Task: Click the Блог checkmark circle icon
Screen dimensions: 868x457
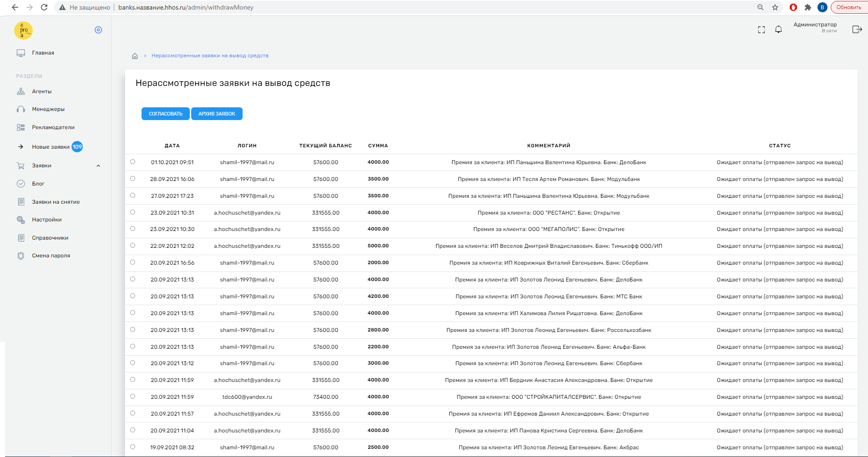Action: click(21, 184)
